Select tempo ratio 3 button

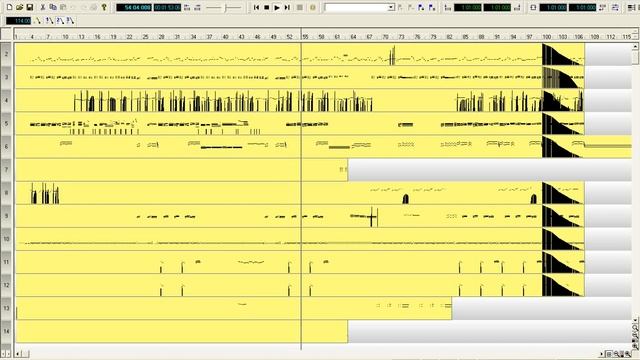70,20
